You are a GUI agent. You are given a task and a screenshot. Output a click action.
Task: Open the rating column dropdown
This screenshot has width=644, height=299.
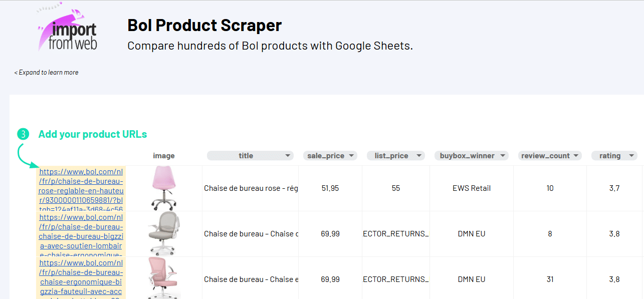631,156
